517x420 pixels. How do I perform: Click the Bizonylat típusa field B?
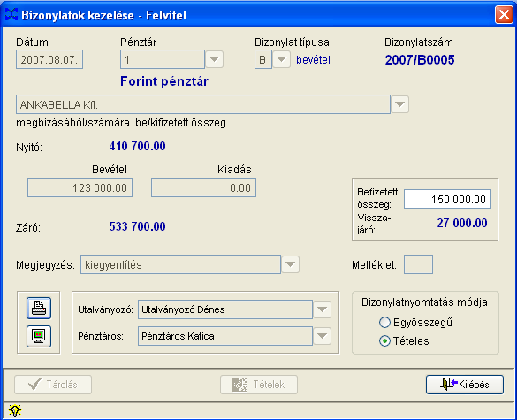(x=263, y=59)
